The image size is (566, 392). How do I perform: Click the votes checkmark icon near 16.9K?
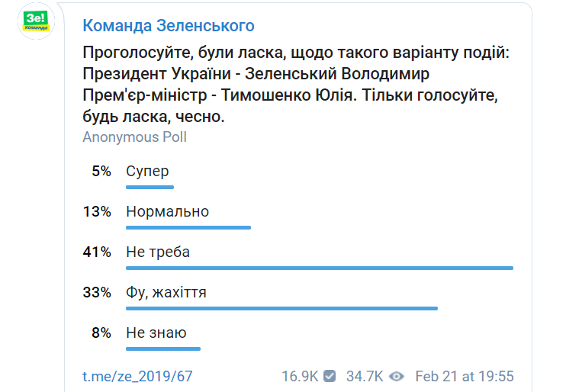point(330,376)
